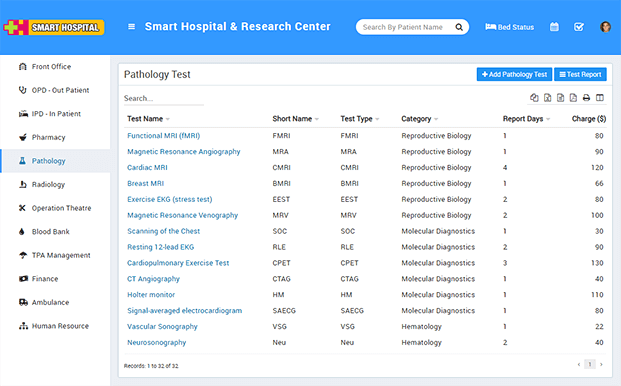Viewport: 621px width, 386px height.
Task: Go to next page arrow
Action: (x=601, y=364)
